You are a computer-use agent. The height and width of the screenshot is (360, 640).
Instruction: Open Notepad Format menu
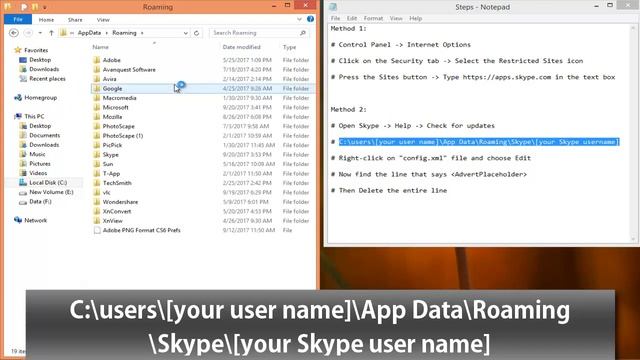(373, 18)
